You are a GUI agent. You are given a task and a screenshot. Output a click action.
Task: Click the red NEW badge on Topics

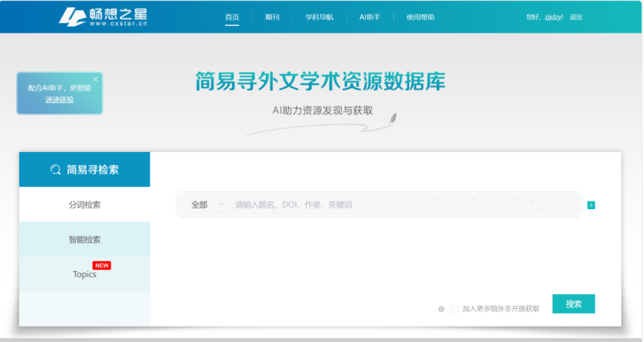(102, 266)
